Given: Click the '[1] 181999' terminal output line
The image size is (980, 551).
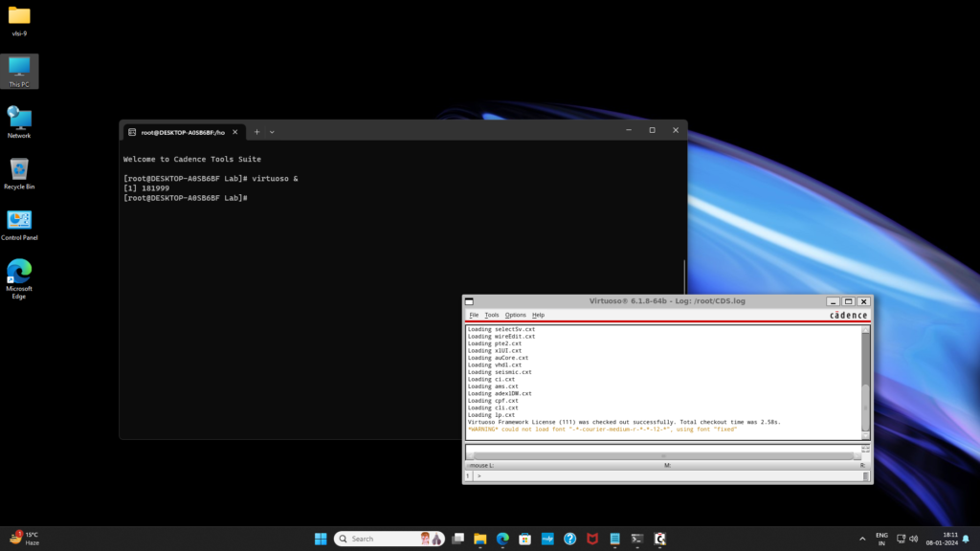Looking at the screenshot, I should (x=146, y=188).
